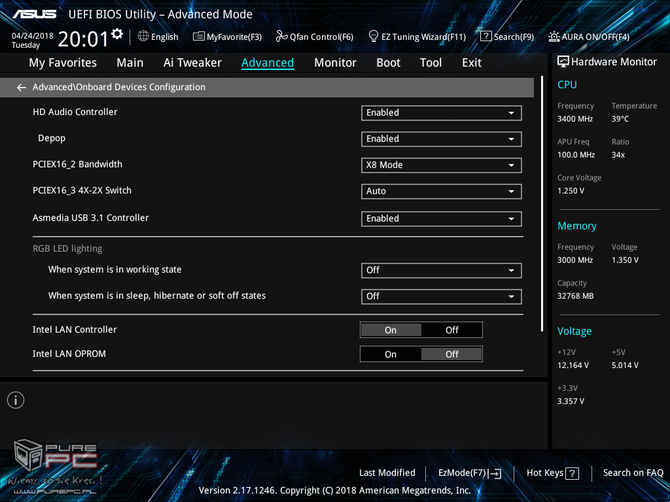
Task: Click the settings gear beside the clock
Action: (x=117, y=34)
